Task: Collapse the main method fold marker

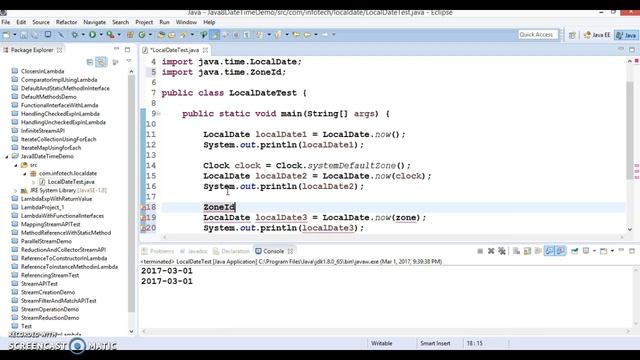Action: [x=159, y=114]
